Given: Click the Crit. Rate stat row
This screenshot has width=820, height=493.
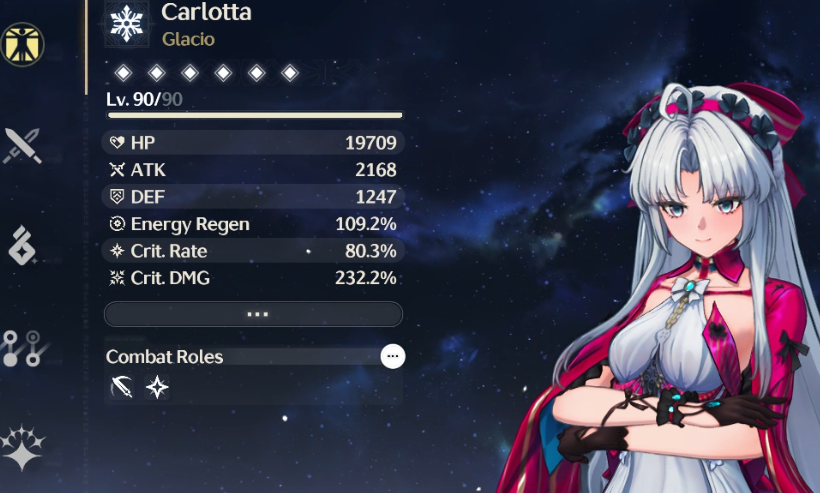Looking at the screenshot, I should click(x=253, y=251).
